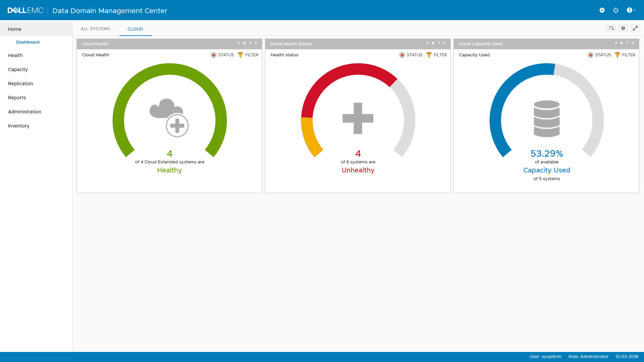Select the CLOUD tab
The height and width of the screenshot is (362, 644).
point(135,29)
